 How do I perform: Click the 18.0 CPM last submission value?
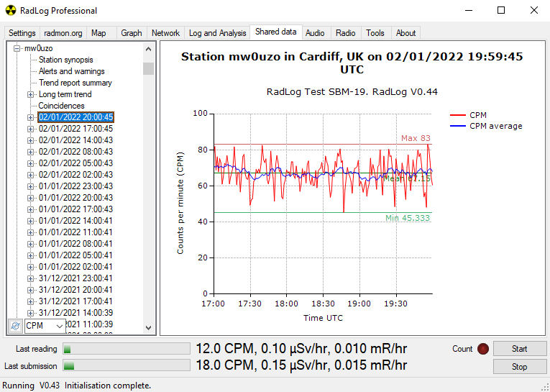coord(301,365)
